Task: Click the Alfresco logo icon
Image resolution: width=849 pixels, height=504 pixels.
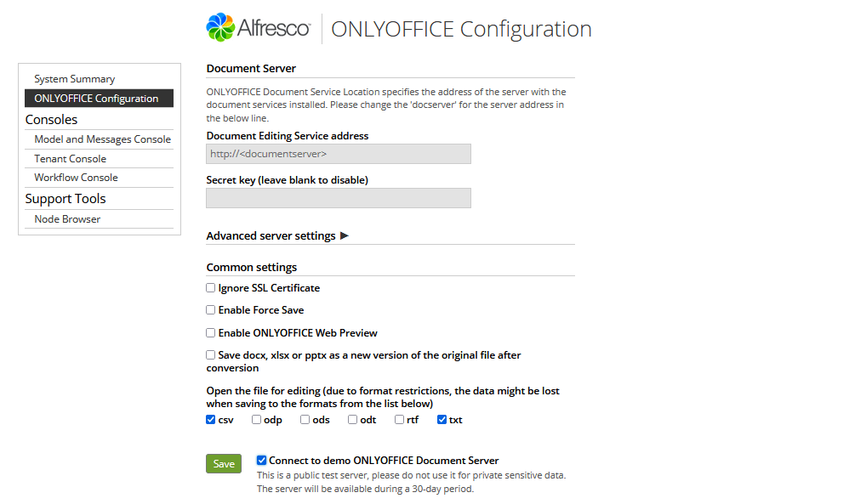Action: [x=220, y=27]
